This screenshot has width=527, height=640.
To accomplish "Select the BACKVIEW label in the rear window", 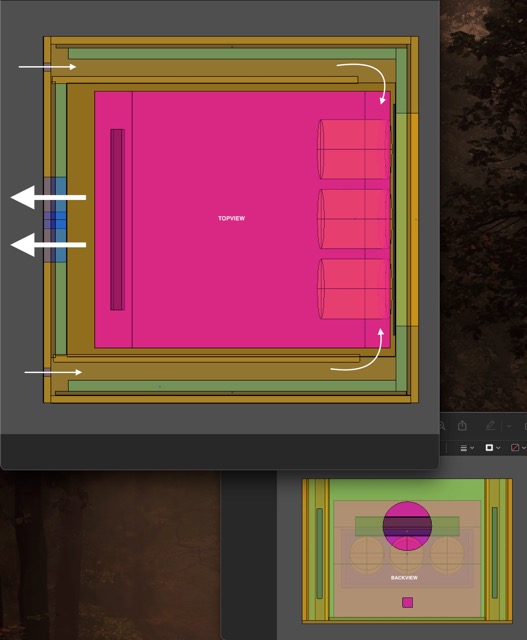I will (x=404, y=578).
